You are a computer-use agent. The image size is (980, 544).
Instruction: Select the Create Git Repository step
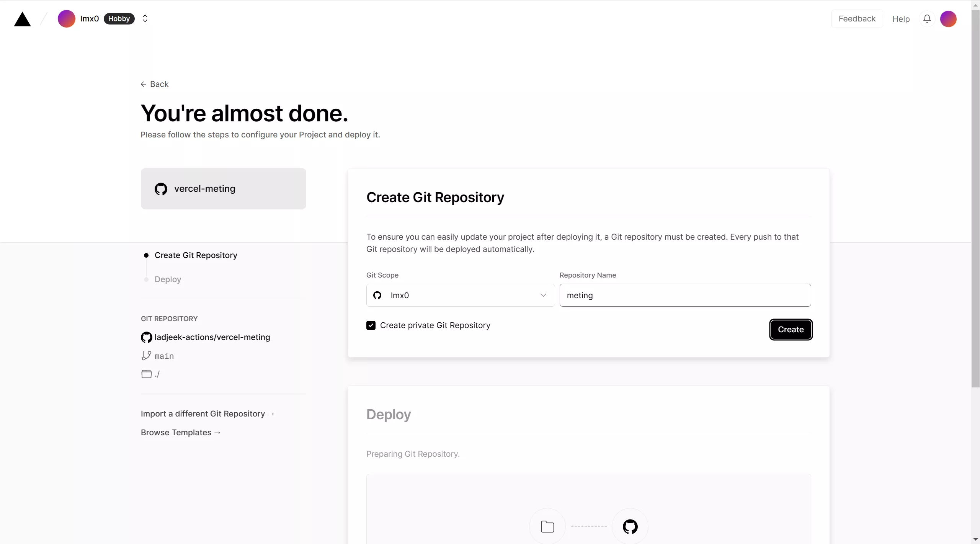196,255
